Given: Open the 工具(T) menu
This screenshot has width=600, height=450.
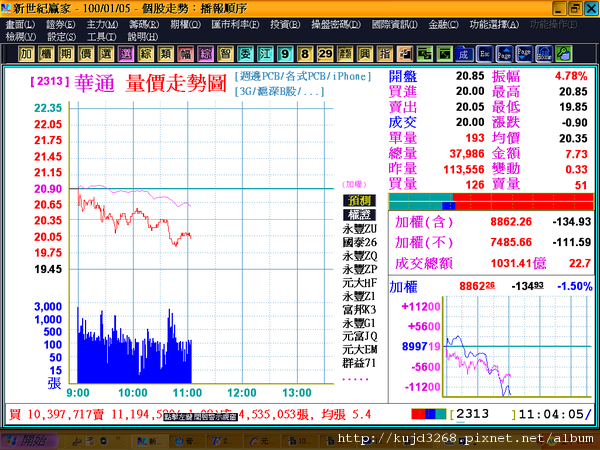Looking at the screenshot, I should click(101, 37).
